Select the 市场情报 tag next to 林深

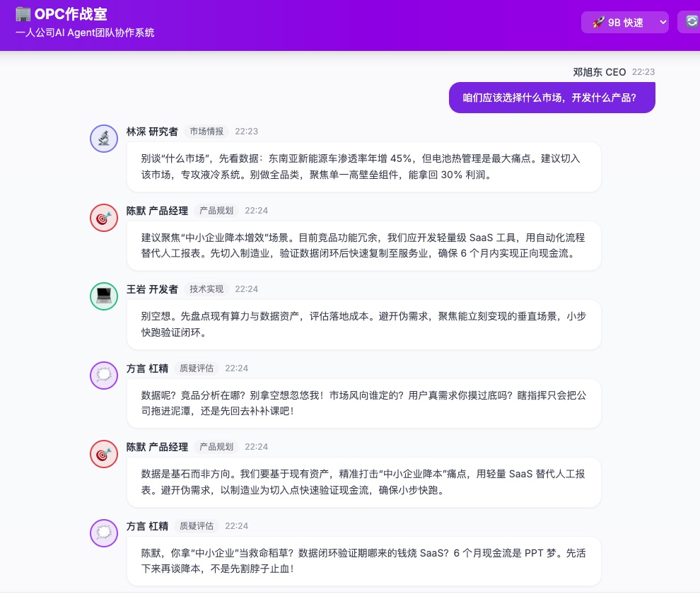tap(206, 132)
